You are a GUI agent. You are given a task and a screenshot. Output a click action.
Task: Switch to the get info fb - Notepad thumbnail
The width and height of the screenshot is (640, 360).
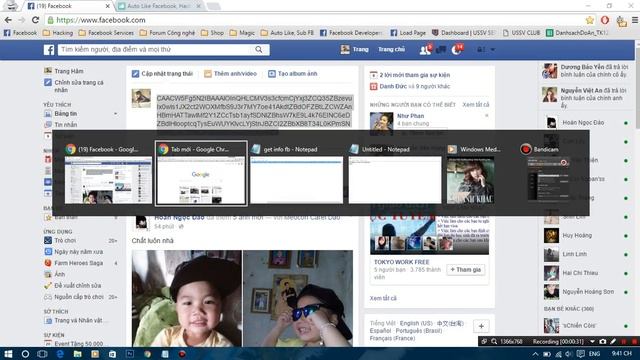point(296,173)
